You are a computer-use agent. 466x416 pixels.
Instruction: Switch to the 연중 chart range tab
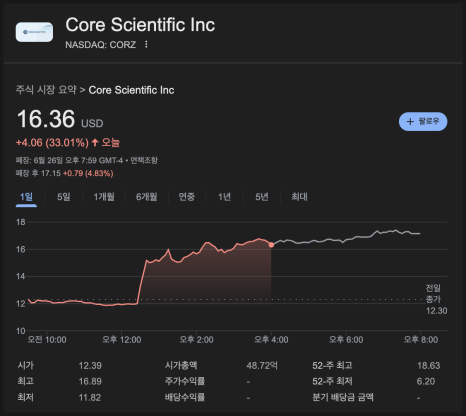coord(187,197)
